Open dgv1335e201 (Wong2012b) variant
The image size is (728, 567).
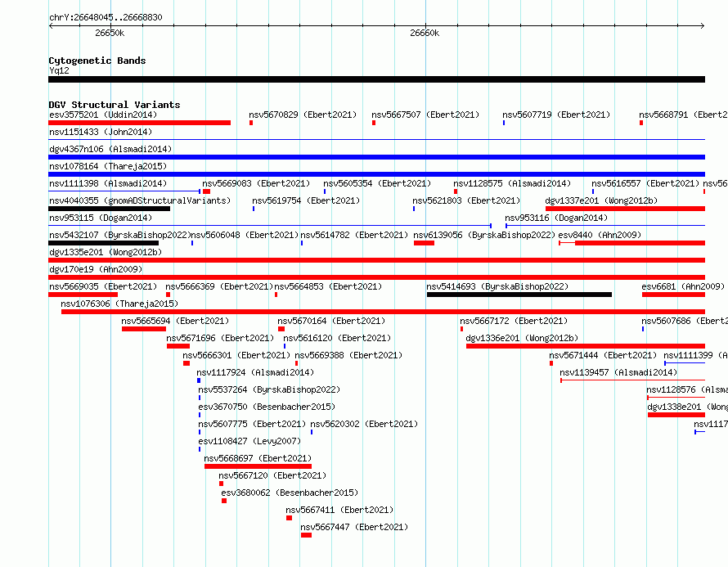pyautogui.click(x=106, y=252)
